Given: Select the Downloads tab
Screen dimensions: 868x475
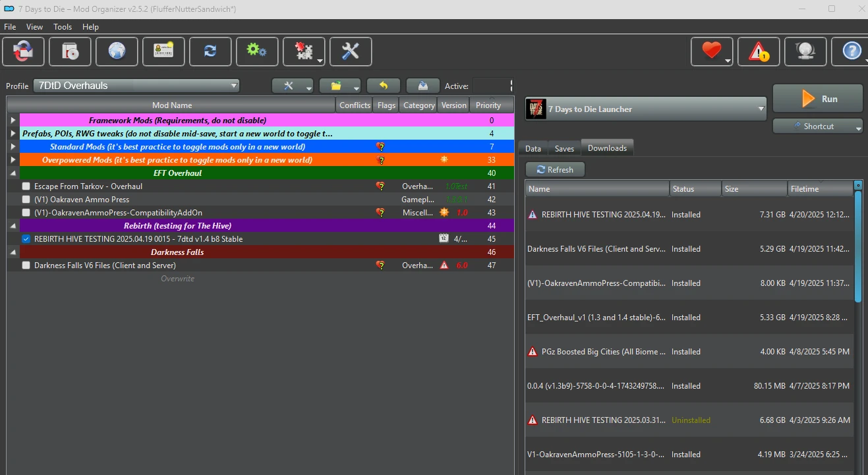Looking at the screenshot, I should tap(608, 148).
